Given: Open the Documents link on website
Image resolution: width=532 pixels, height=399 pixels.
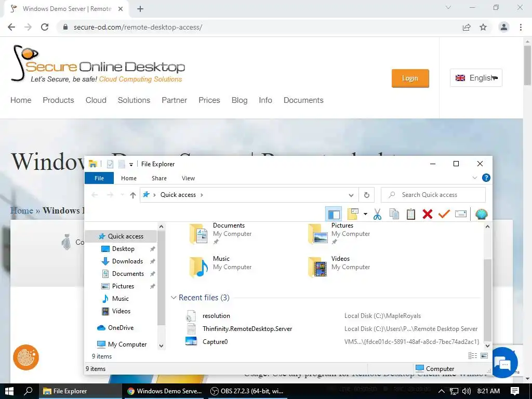Looking at the screenshot, I should (x=303, y=100).
